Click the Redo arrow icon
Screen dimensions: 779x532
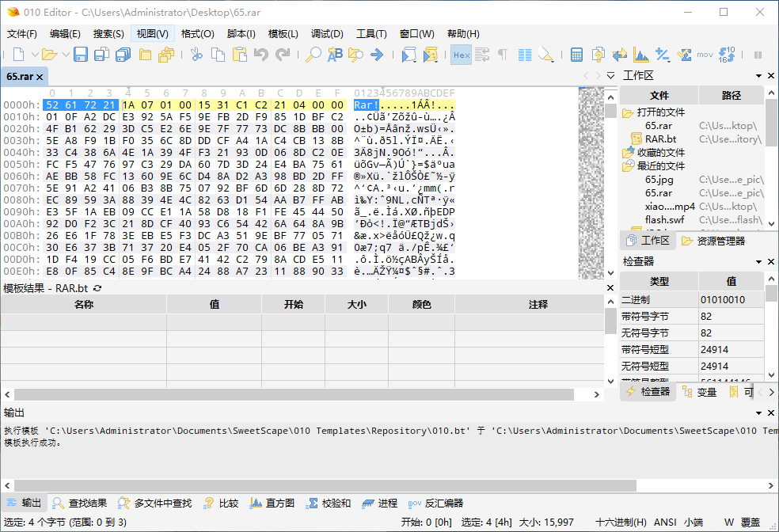[x=283, y=54]
